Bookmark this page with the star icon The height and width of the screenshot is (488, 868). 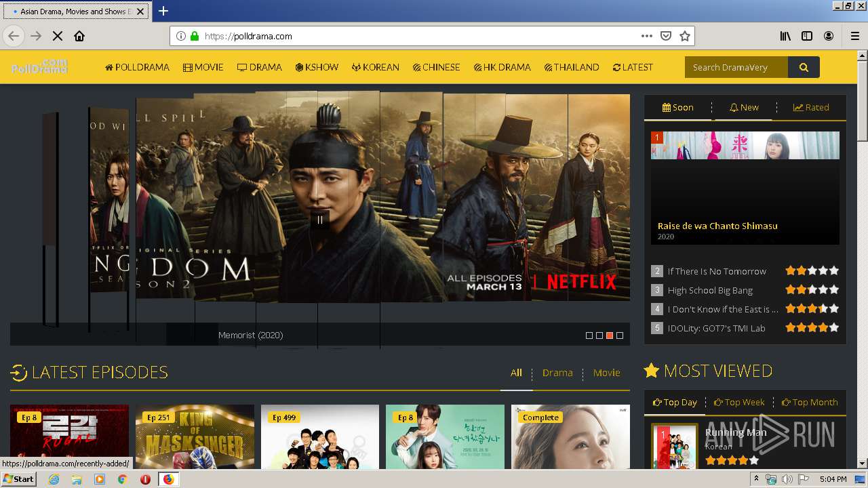point(685,36)
